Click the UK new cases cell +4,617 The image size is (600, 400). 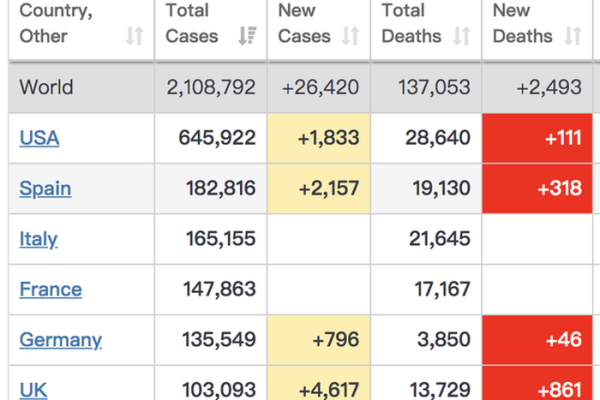[x=328, y=389]
